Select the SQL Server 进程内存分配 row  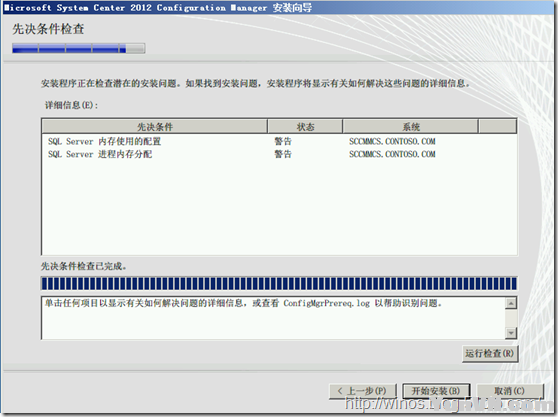pyautogui.click(x=279, y=154)
